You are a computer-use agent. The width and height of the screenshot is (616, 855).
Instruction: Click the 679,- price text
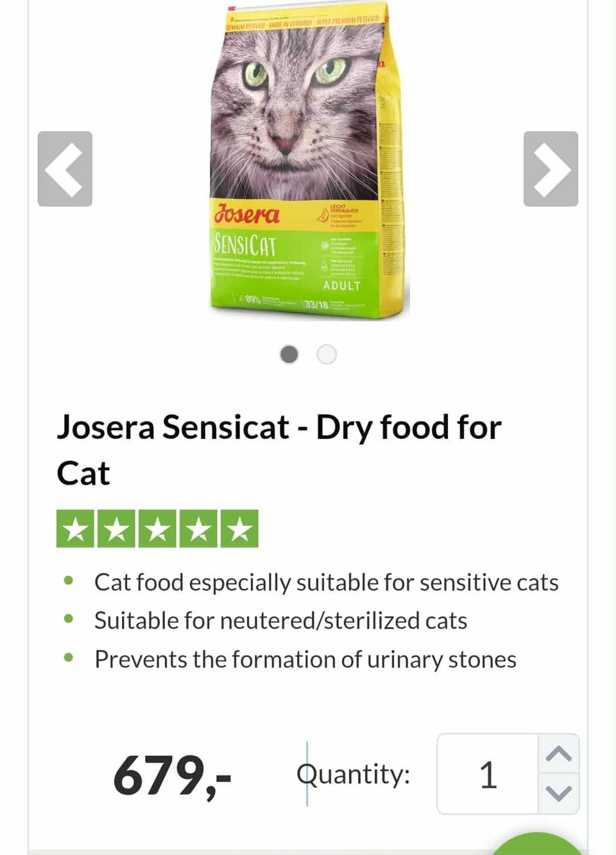coord(172,775)
